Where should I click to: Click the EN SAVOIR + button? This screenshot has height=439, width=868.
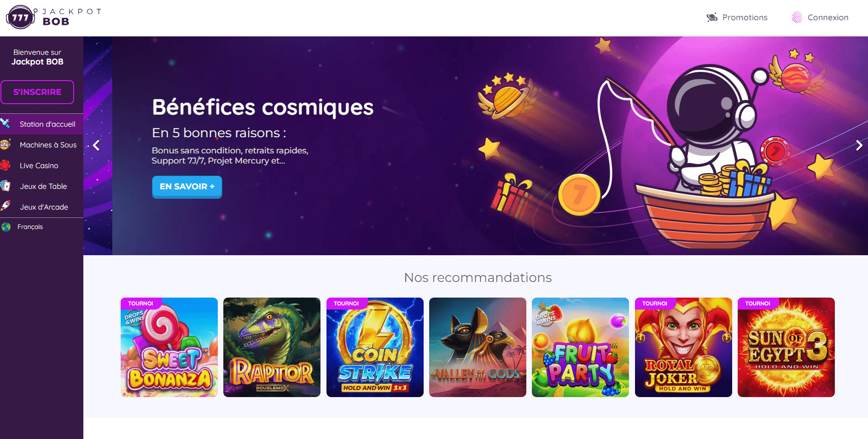[187, 187]
